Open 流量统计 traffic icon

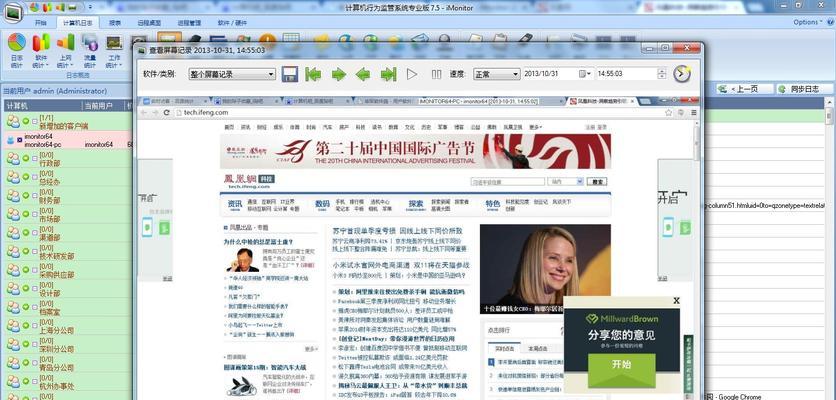90,43
